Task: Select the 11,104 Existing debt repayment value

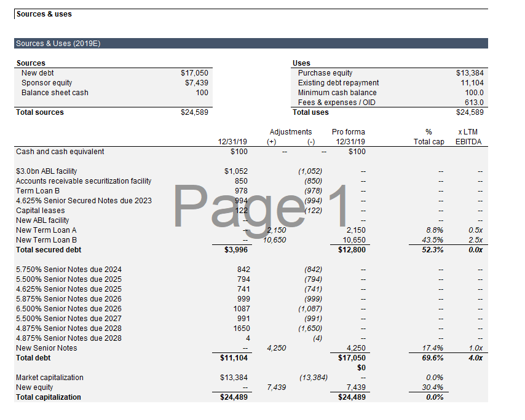Action: 472,83
